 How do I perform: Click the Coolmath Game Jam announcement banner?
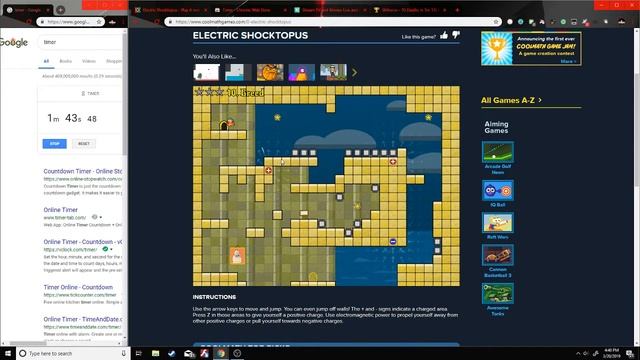click(531, 49)
